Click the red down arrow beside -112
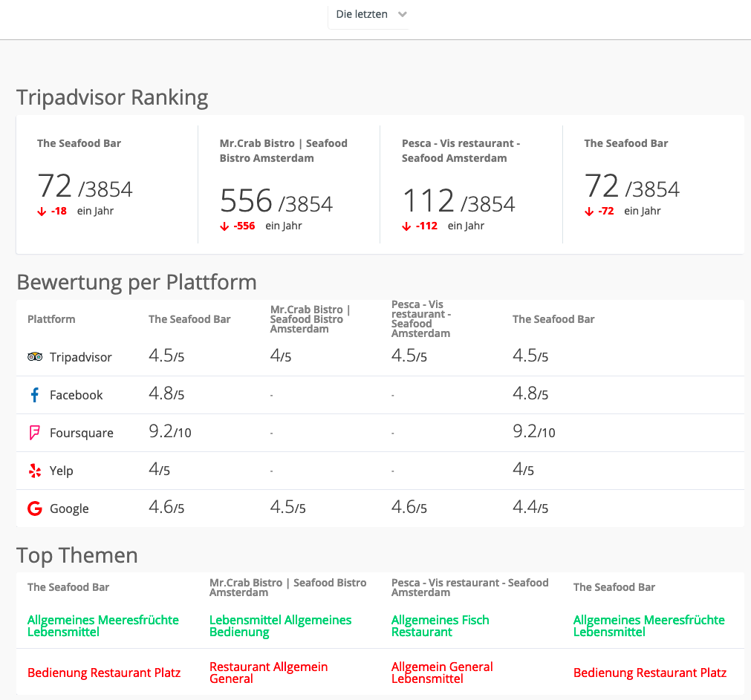This screenshot has height=700, width=751. click(x=406, y=226)
